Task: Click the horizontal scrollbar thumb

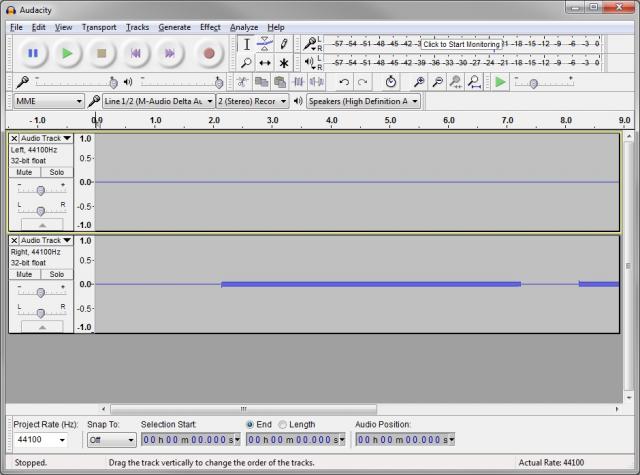Action: tap(244, 409)
